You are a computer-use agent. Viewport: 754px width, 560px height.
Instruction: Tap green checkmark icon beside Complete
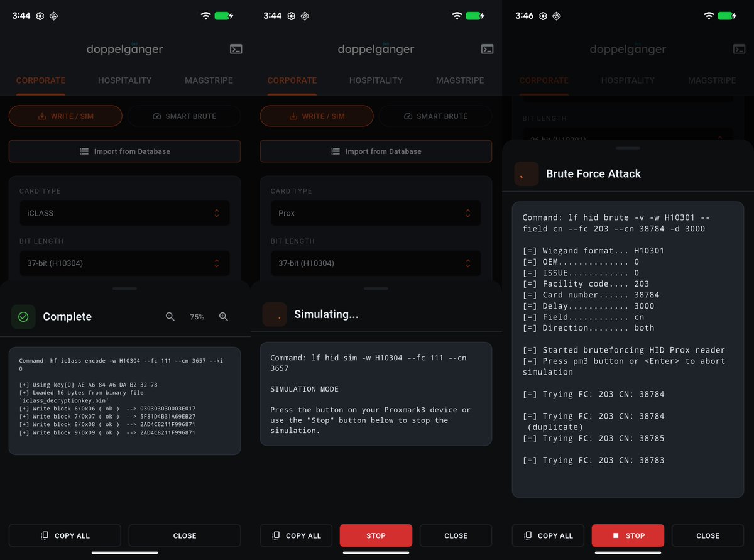pos(23,317)
